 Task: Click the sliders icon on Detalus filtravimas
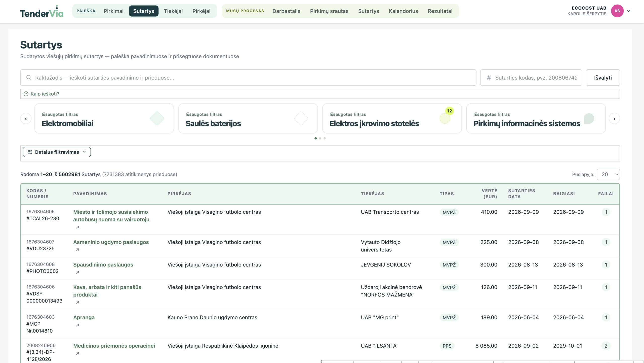30,152
